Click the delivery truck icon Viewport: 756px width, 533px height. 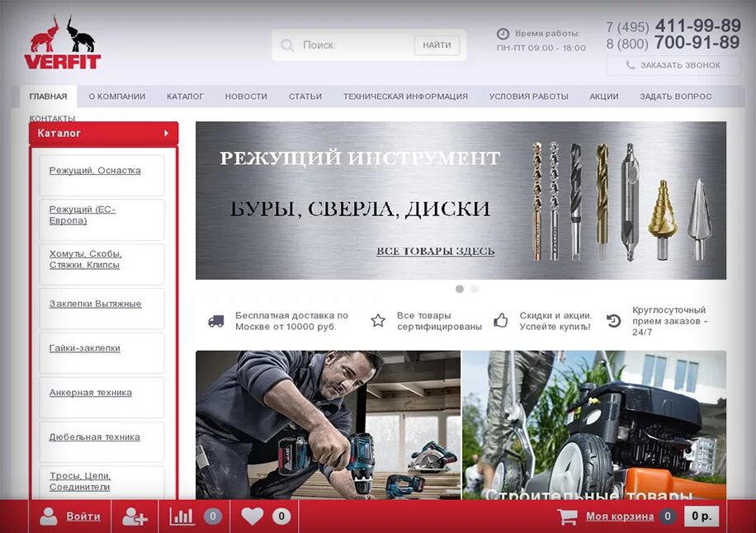click(x=216, y=321)
